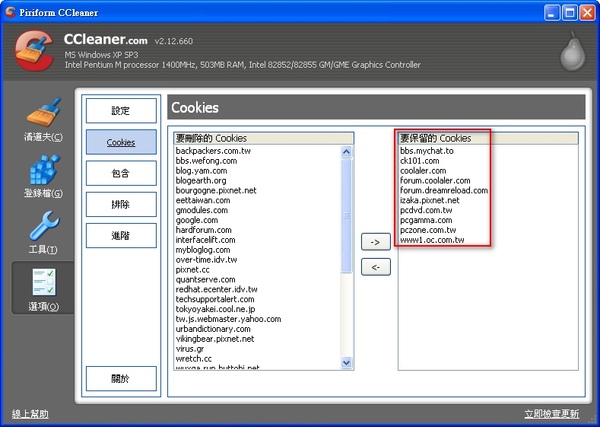Open the 排除 exclude tab
Image resolution: width=600 pixels, height=427 pixels.
point(121,204)
